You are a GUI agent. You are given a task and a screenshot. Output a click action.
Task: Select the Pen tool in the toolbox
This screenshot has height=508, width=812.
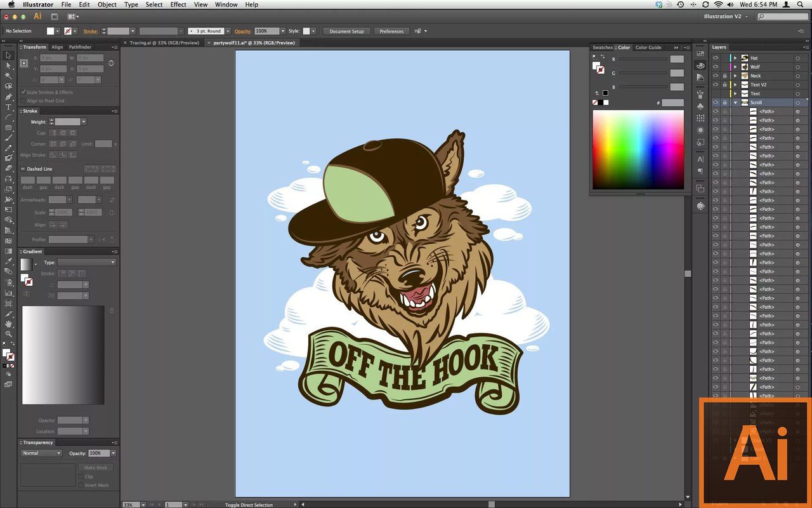[x=9, y=97]
